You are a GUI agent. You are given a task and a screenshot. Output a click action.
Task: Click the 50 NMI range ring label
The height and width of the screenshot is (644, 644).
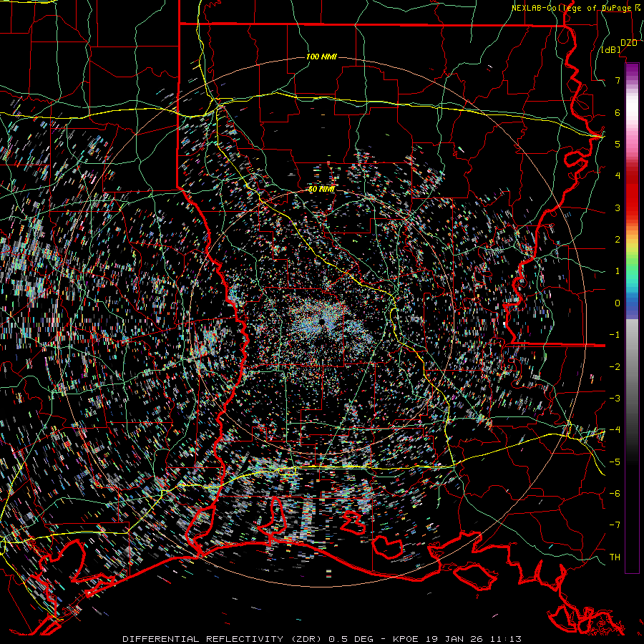[321, 190]
